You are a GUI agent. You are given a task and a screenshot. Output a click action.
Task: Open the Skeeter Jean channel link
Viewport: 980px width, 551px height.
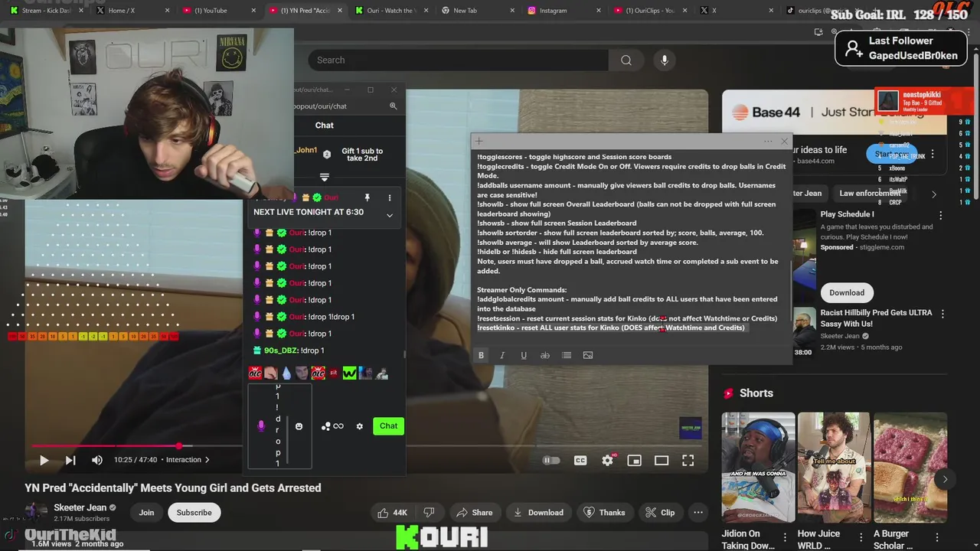click(80, 507)
